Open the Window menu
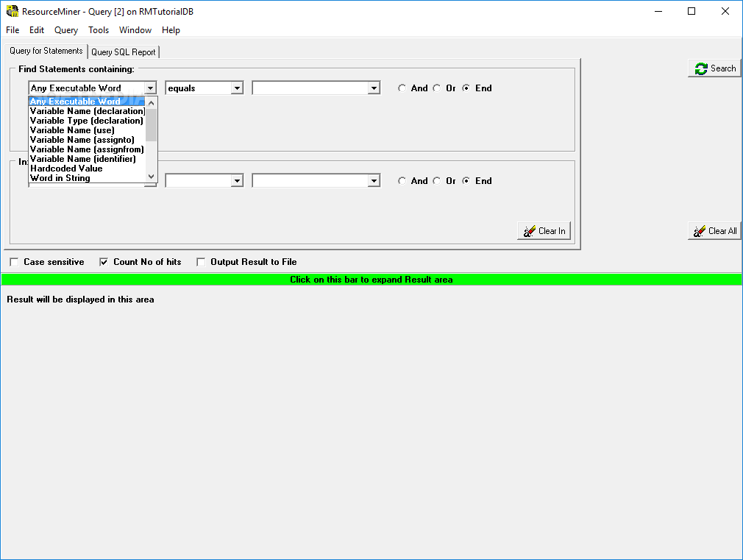Viewport: 743px width, 560px height. click(x=135, y=30)
